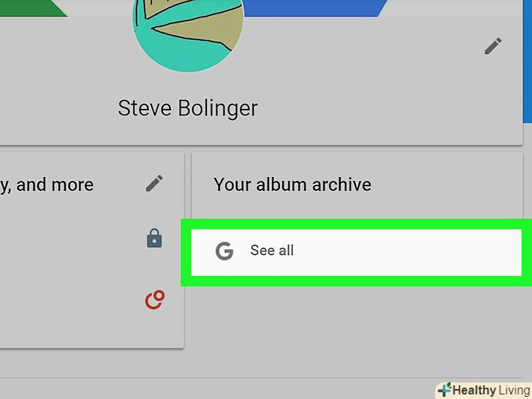Click the green plus icon in watermark
Viewport: 532px width, 399px height.
[x=444, y=389]
